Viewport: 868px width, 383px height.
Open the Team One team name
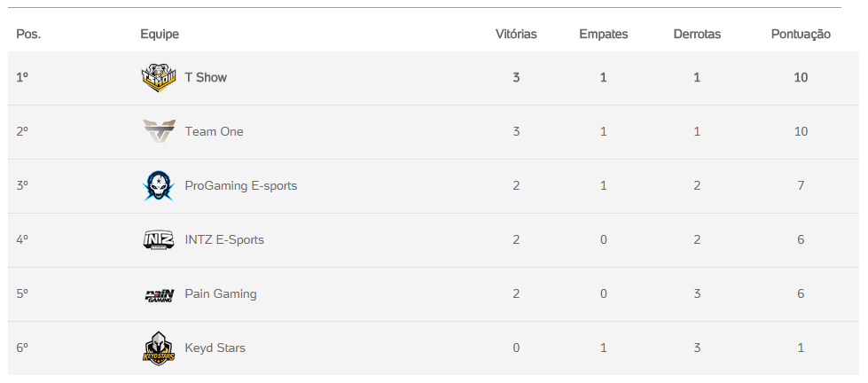coord(214,132)
